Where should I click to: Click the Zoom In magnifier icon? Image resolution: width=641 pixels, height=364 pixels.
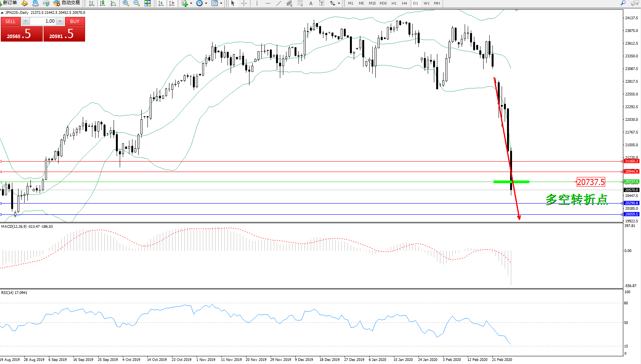click(126, 3)
